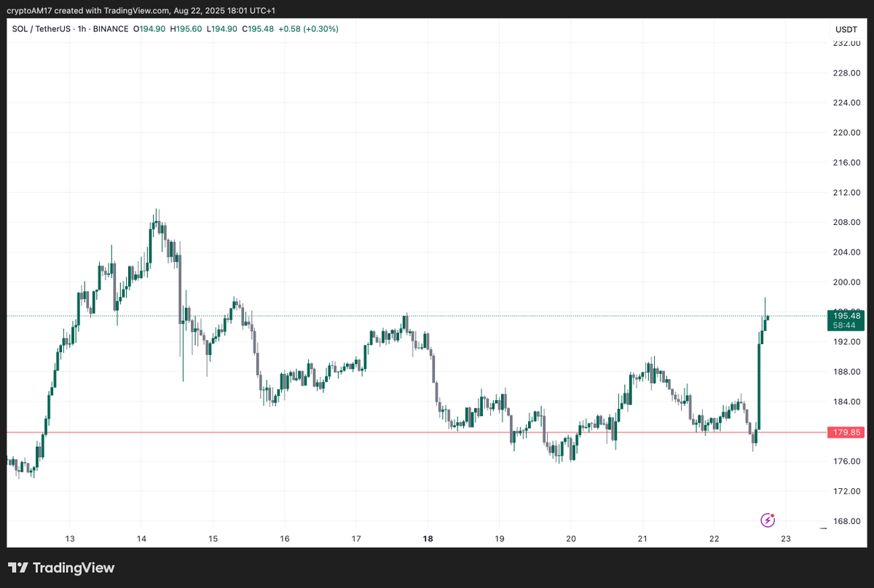
Task: Click the 220.00 price axis label
Action: click(x=846, y=132)
